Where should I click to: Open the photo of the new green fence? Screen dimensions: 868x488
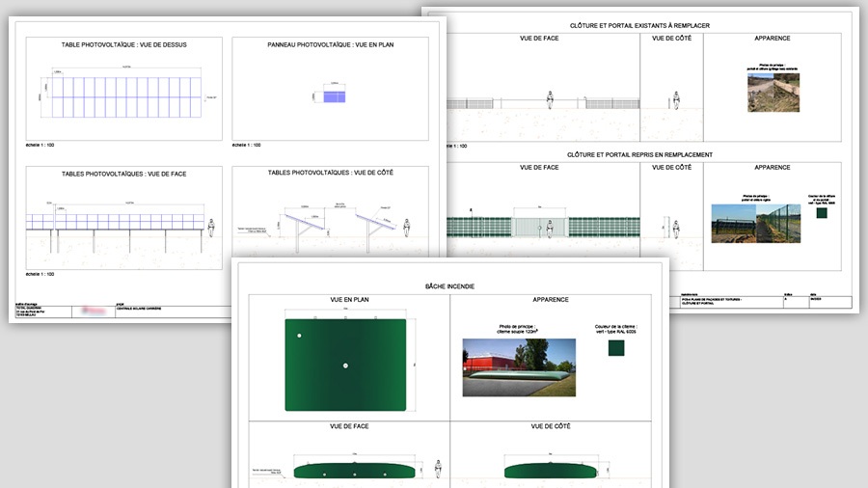(755, 224)
